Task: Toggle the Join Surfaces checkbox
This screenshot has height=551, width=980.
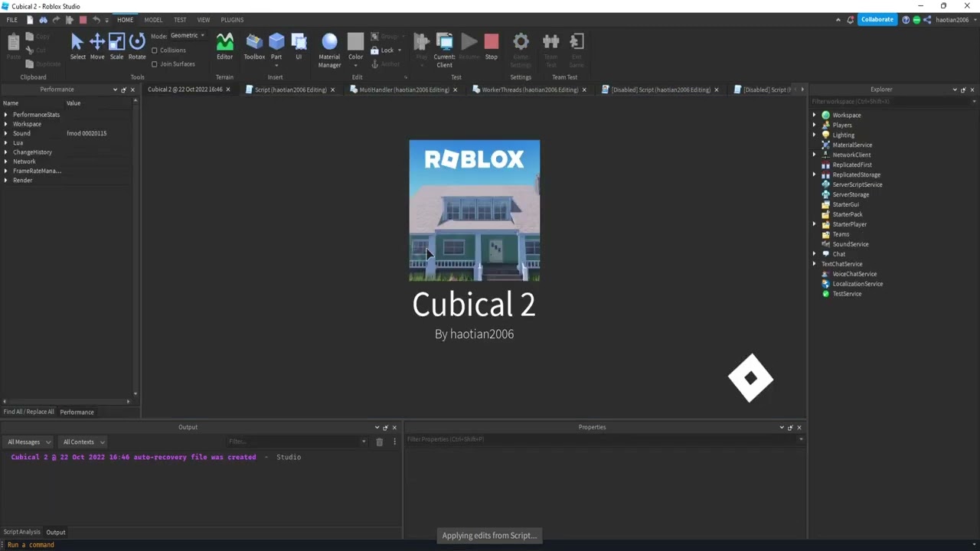Action: click(x=155, y=64)
